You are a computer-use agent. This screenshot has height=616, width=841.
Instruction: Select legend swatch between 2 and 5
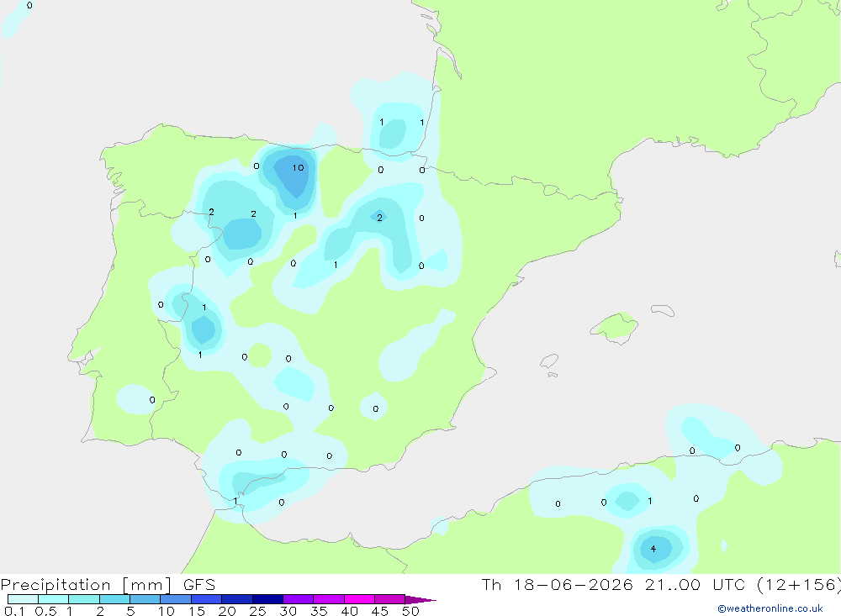(114, 599)
